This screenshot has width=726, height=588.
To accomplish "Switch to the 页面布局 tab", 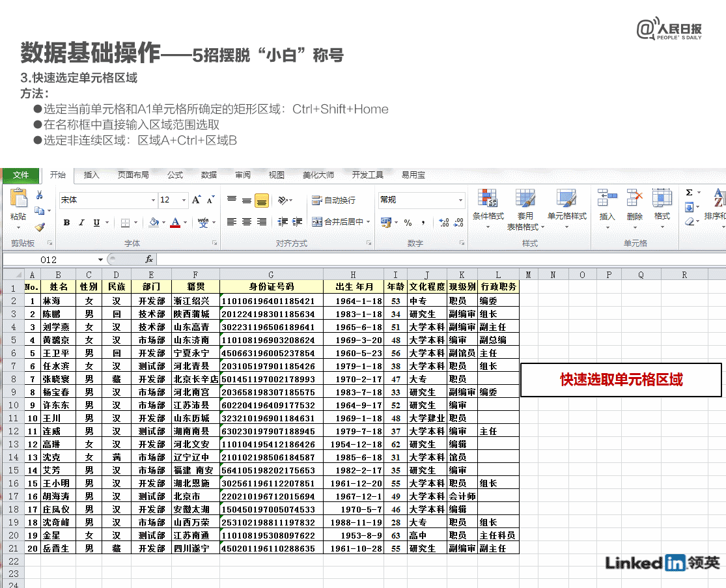I will [133, 175].
